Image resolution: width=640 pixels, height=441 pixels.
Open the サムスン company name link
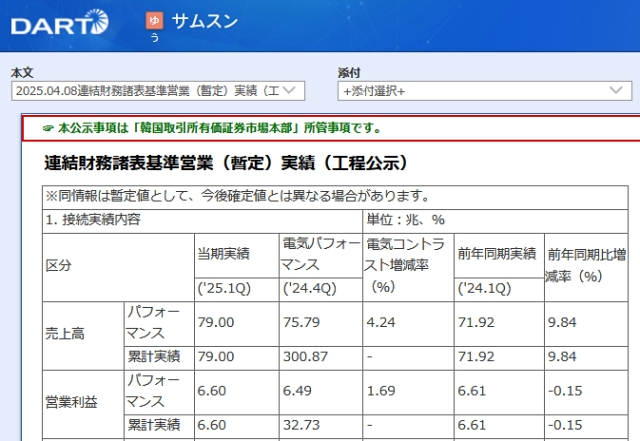coord(205,21)
